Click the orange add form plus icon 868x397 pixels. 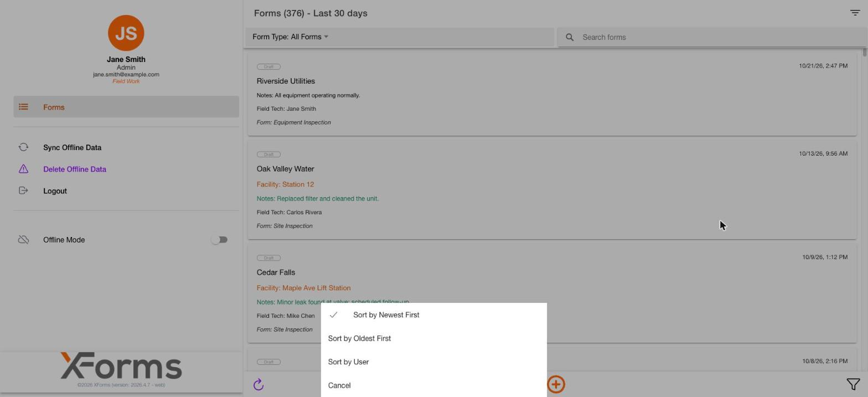click(556, 384)
